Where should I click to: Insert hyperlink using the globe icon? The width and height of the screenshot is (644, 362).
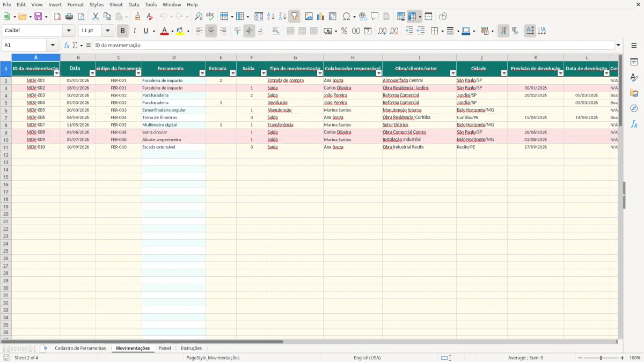click(363, 17)
